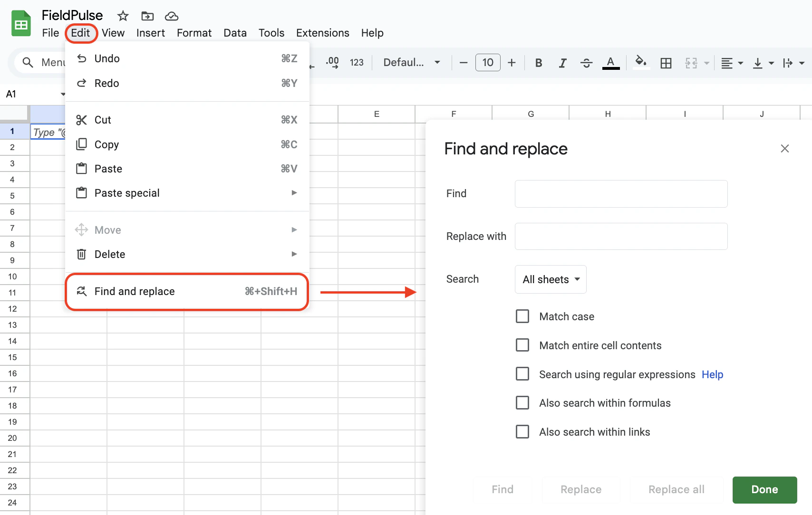Screen dimensions: 812x515
Task: Select Cut in the Edit menu
Action: click(x=187, y=120)
